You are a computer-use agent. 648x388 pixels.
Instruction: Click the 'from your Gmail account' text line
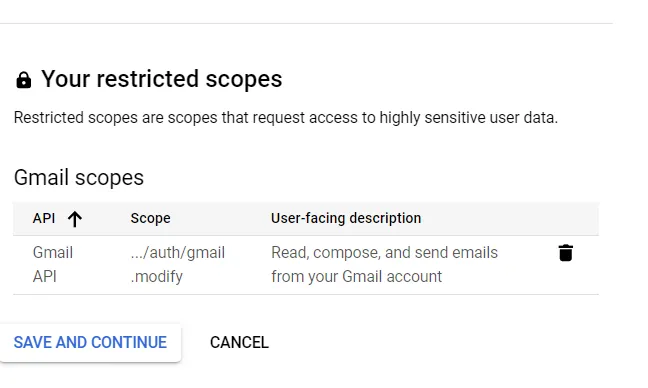click(357, 276)
